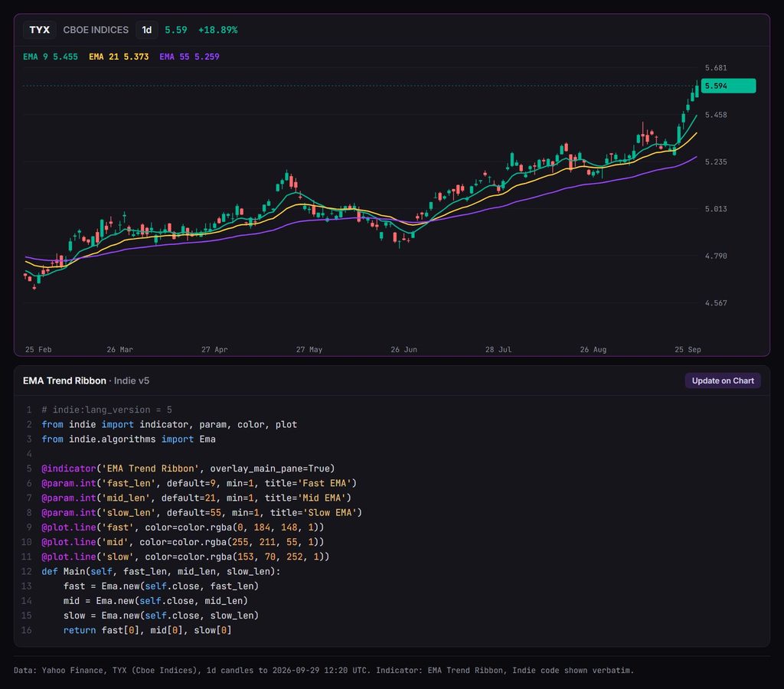Click the 4.567 price axis label
The height and width of the screenshot is (689, 784).
(716, 302)
